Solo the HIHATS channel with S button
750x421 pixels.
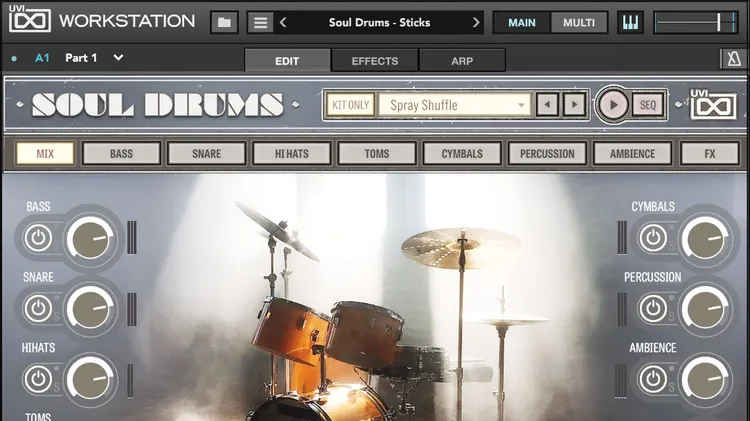point(57,387)
